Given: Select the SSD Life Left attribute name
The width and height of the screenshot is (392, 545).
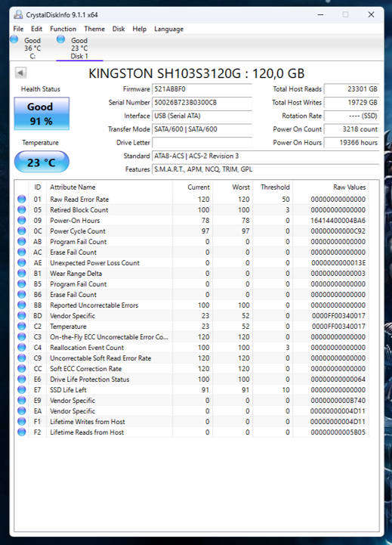Looking at the screenshot, I should tap(68, 389).
